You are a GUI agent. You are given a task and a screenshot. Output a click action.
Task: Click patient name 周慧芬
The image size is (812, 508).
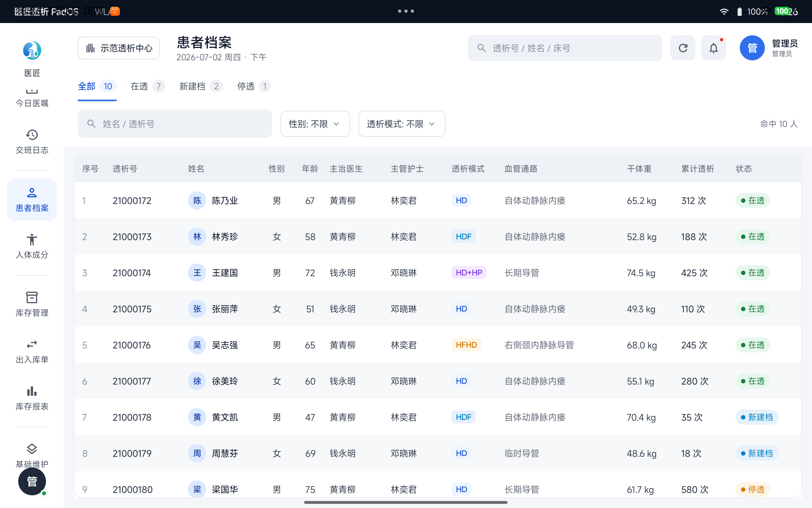tap(225, 453)
